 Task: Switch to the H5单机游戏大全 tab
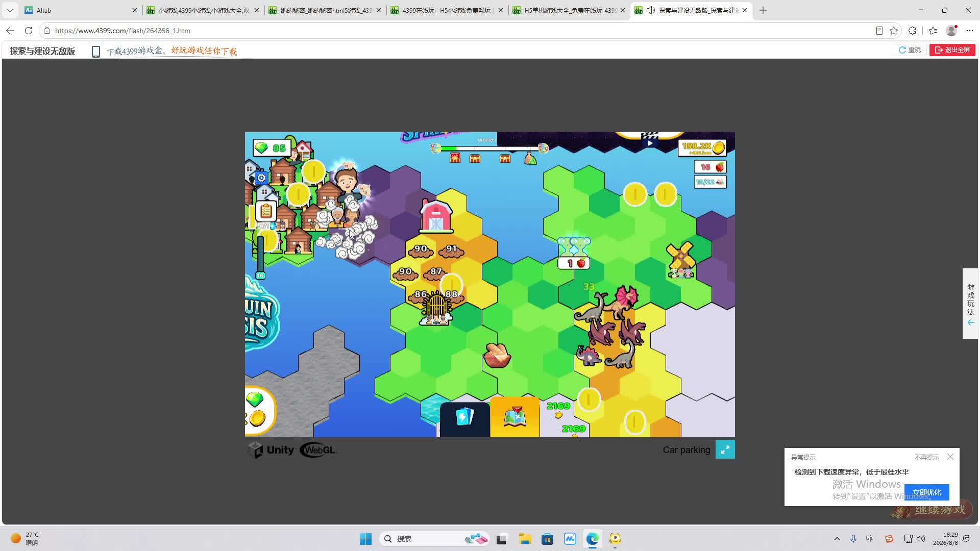(x=569, y=10)
